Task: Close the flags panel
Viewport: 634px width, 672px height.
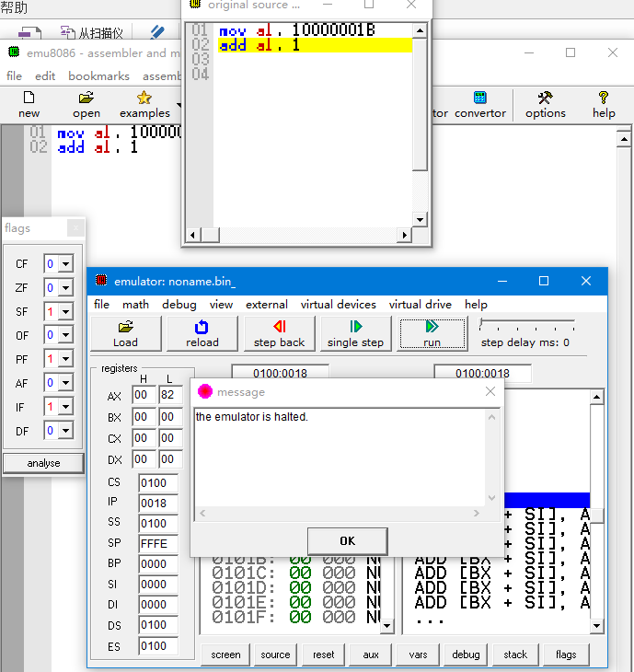Action: 75,228
